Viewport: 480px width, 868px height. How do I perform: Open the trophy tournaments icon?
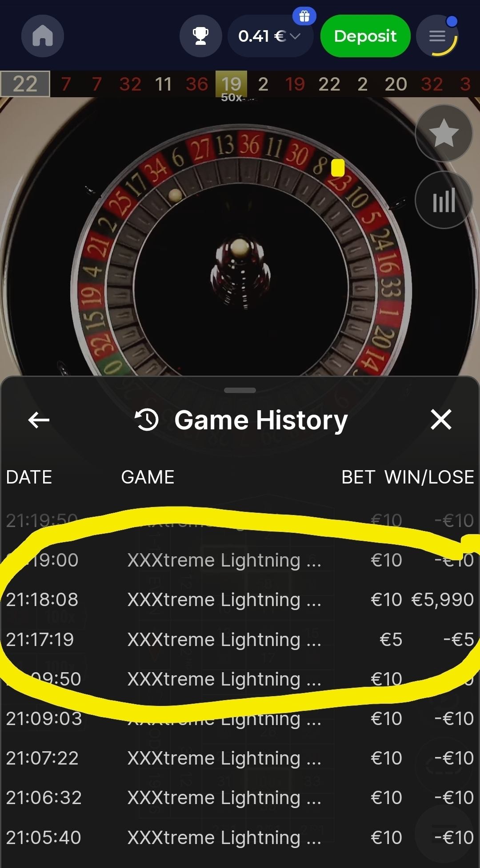tap(201, 36)
